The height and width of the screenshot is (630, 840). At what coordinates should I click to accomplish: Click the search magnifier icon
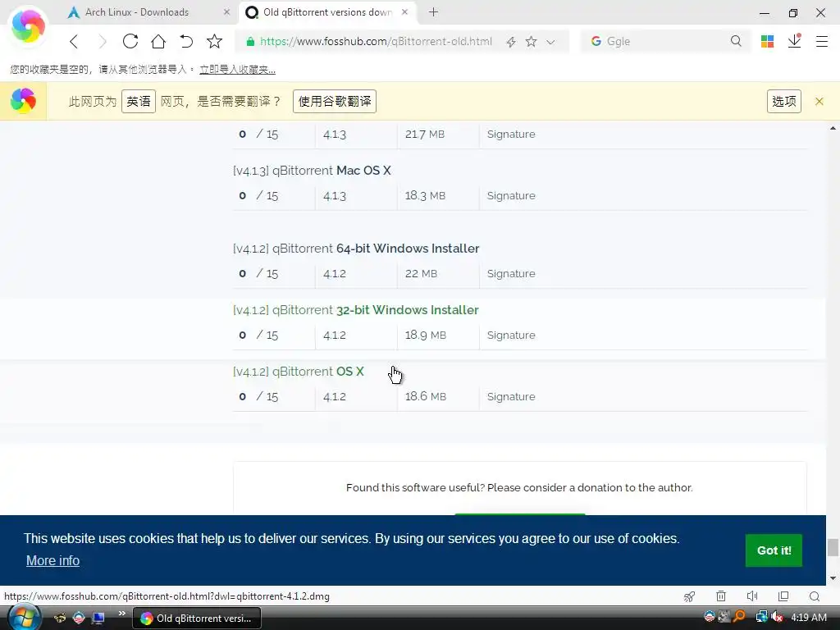click(736, 41)
